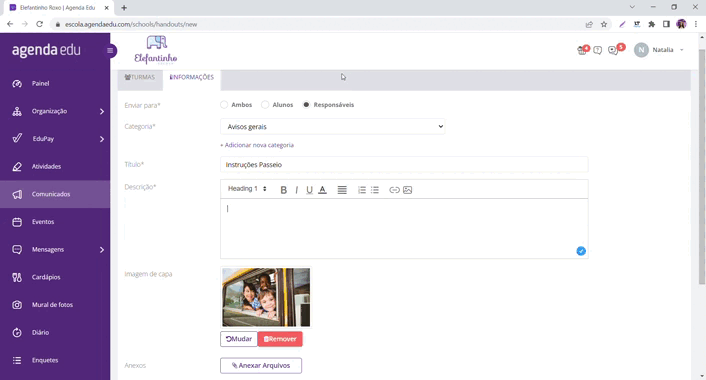Click the school bus cover image thumbnail

[266, 297]
